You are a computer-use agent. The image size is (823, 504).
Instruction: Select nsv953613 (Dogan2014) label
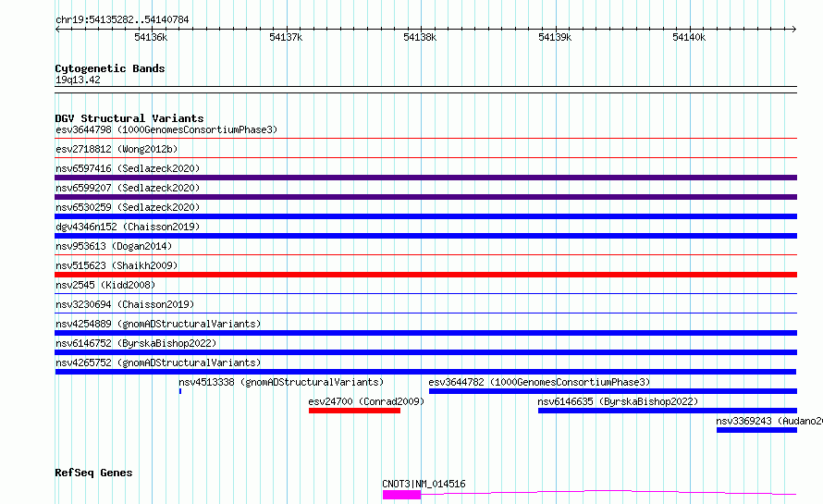(x=114, y=246)
